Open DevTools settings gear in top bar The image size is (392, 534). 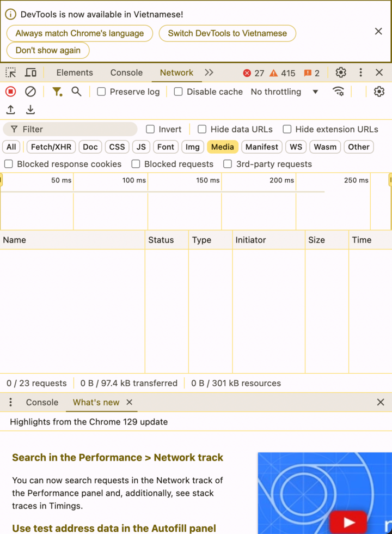(x=341, y=72)
